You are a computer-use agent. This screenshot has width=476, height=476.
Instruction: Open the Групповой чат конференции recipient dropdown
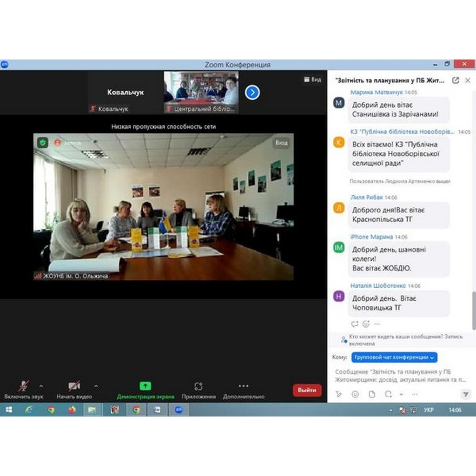[x=394, y=357]
